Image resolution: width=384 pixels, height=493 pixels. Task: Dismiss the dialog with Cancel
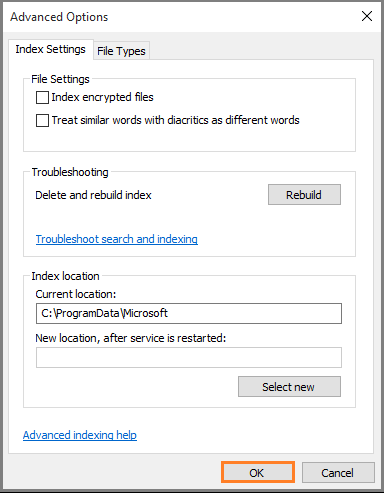[x=338, y=473]
